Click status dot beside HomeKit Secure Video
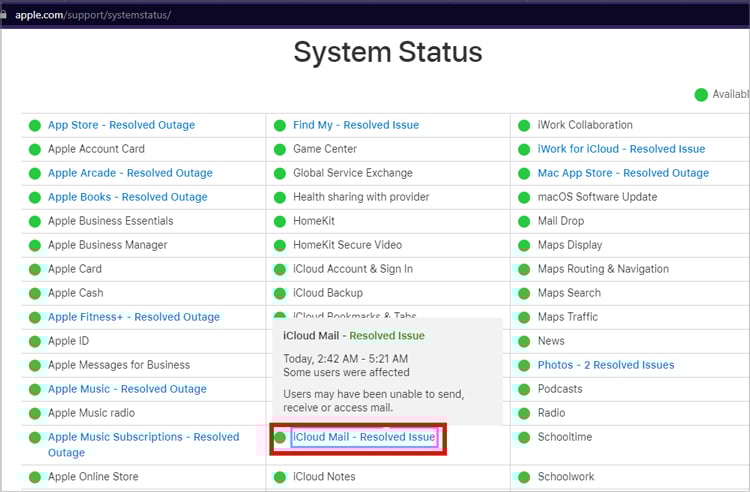750x492 pixels. [280, 245]
